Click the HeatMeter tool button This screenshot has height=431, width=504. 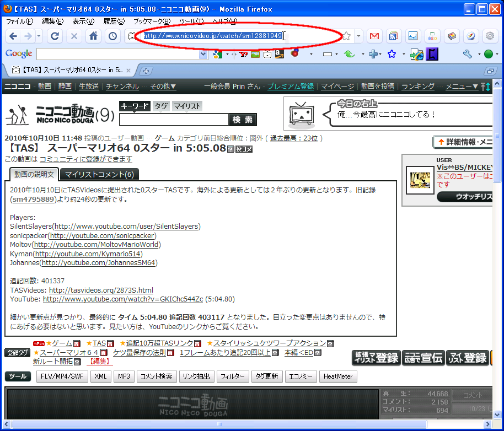point(337,376)
